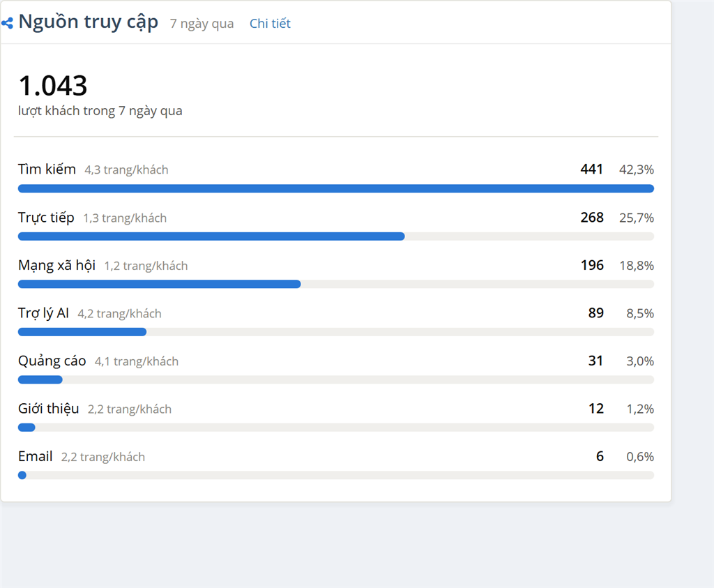Click the share icon beside Nguồn truy cập
Image resolution: width=714 pixels, height=588 pixels.
click(7, 23)
